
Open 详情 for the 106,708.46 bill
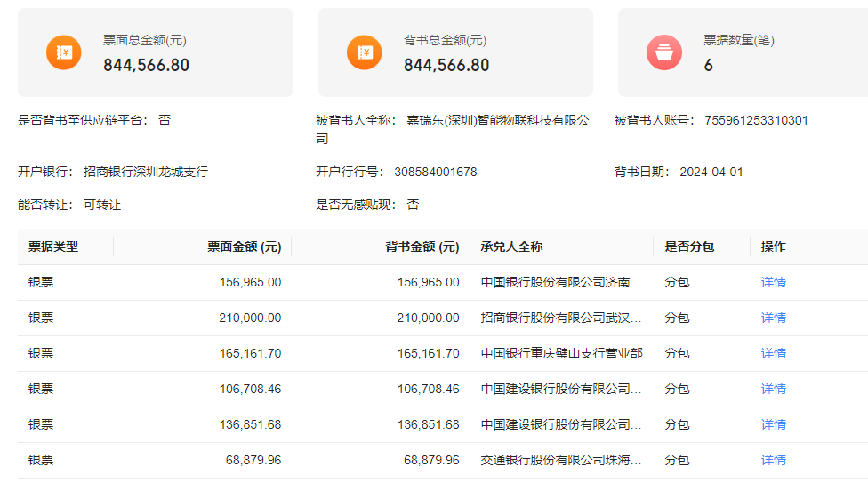pyautogui.click(x=774, y=389)
